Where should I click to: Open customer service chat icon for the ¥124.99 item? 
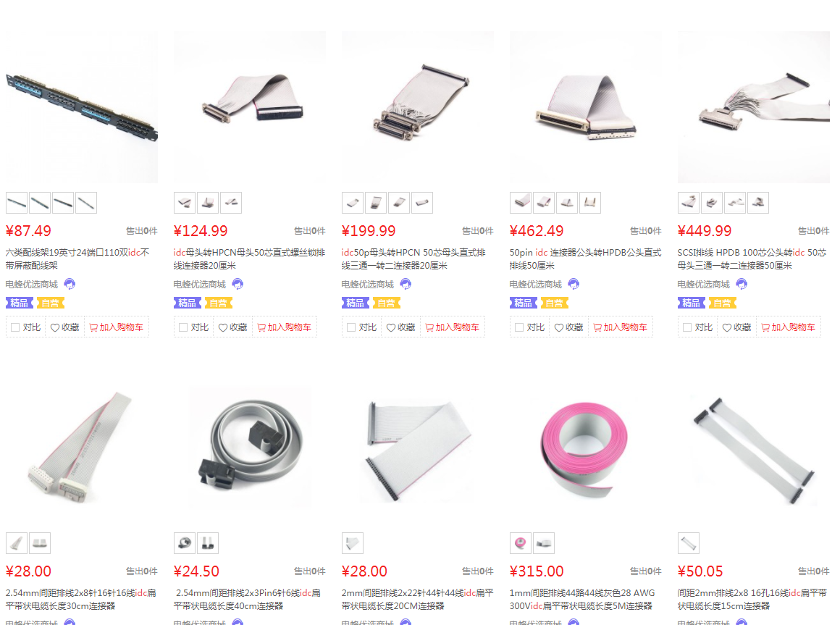238,284
